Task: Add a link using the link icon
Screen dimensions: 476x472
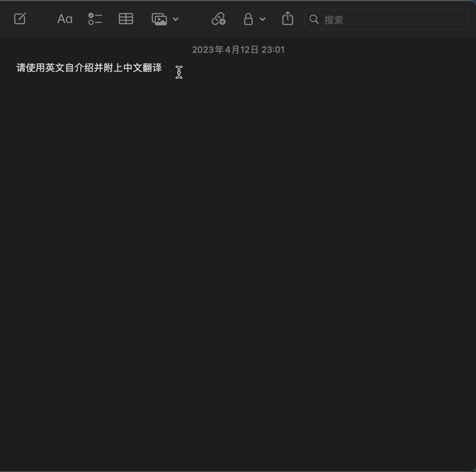Action: [x=219, y=19]
